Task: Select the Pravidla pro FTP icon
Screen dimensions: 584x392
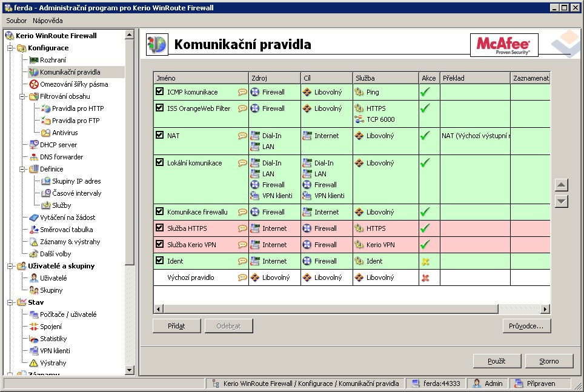Action: (46, 121)
